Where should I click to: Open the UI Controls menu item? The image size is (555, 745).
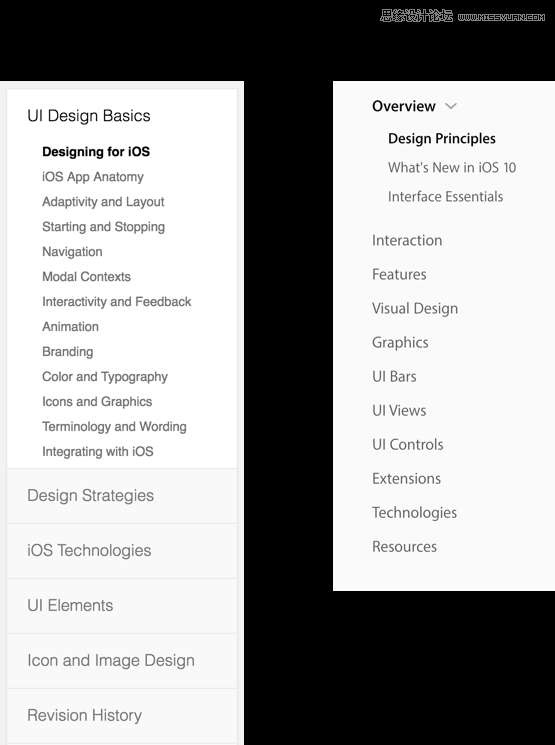tap(408, 444)
